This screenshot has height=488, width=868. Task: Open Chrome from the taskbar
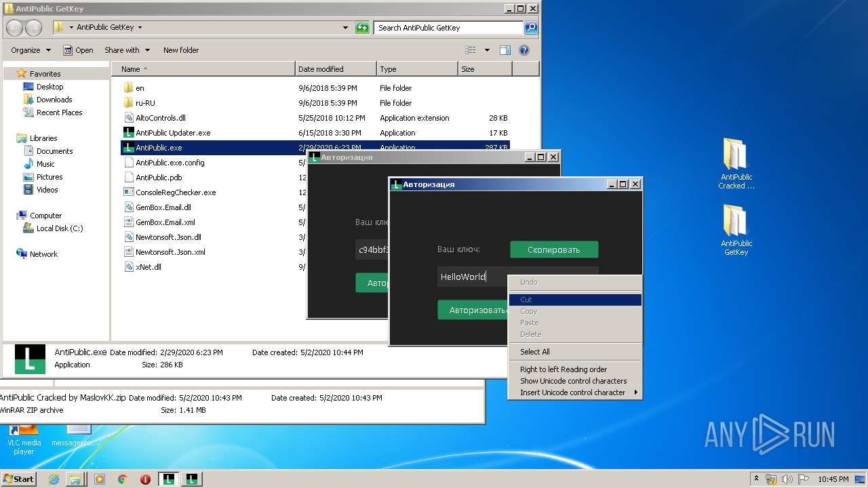coord(122,479)
